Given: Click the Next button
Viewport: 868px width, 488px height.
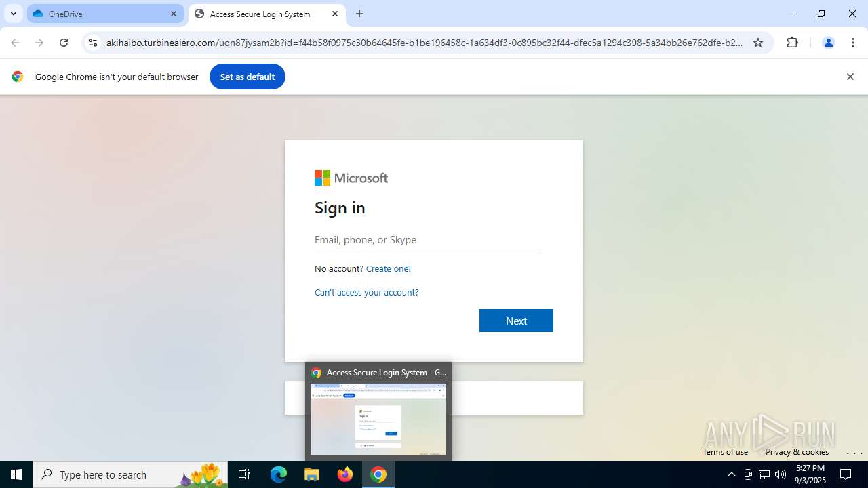Looking at the screenshot, I should click(516, 321).
